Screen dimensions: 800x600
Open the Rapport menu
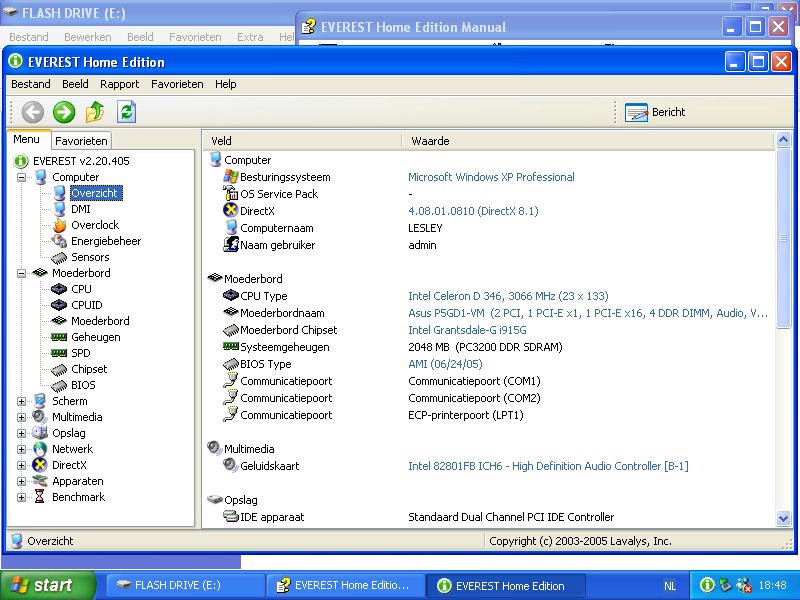[119, 84]
